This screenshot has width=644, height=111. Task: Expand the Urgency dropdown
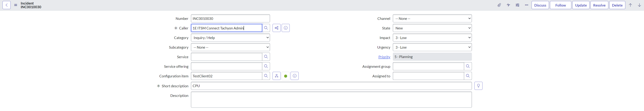[x=432, y=47]
